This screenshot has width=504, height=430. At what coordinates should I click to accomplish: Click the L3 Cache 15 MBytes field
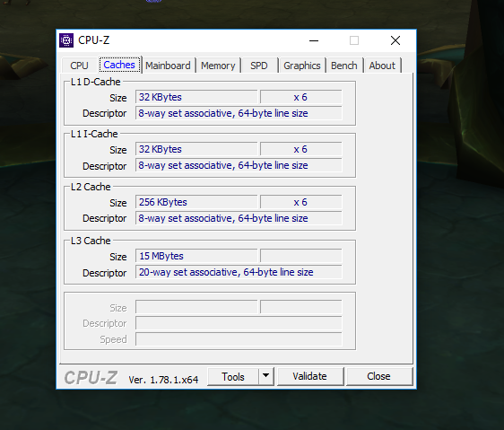tap(196, 256)
